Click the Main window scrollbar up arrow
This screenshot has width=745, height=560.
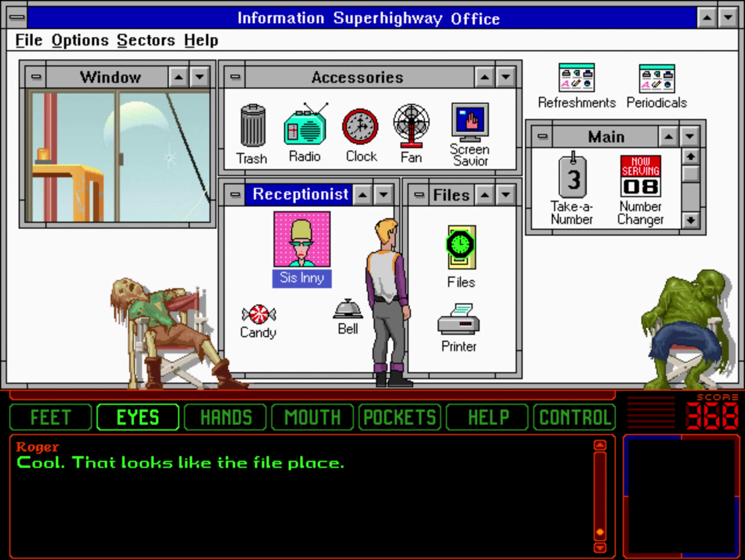[x=690, y=157]
